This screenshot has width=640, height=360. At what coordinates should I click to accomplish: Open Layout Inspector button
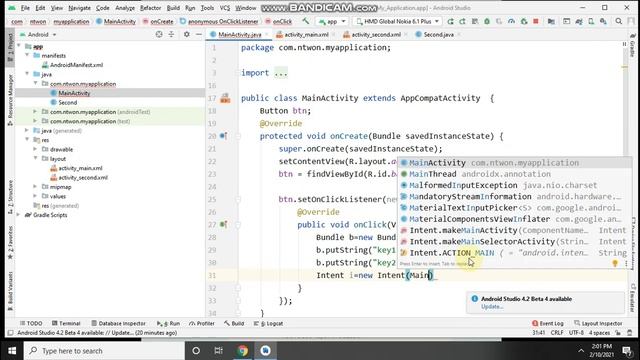[x=598, y=323]
